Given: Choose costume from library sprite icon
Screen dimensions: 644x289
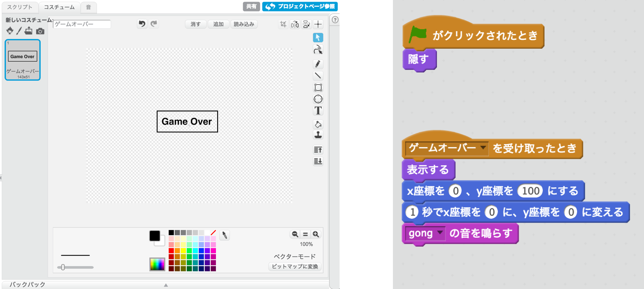Looking at the screenshot, I should coord(10,31).
